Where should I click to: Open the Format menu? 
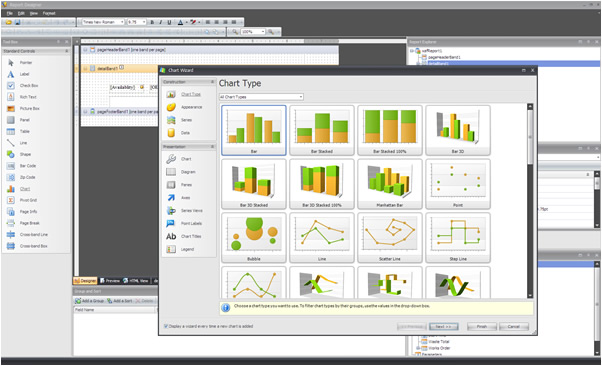49,13
